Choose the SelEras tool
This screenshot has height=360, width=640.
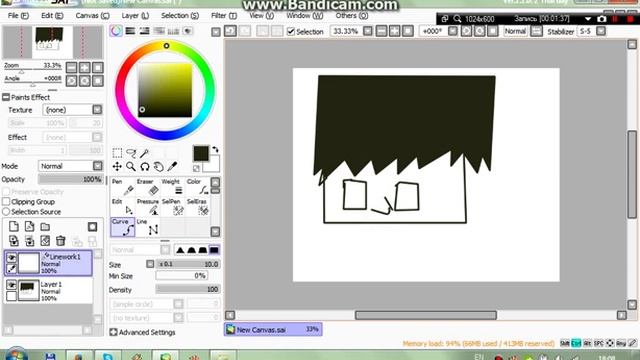pos(198,207)
